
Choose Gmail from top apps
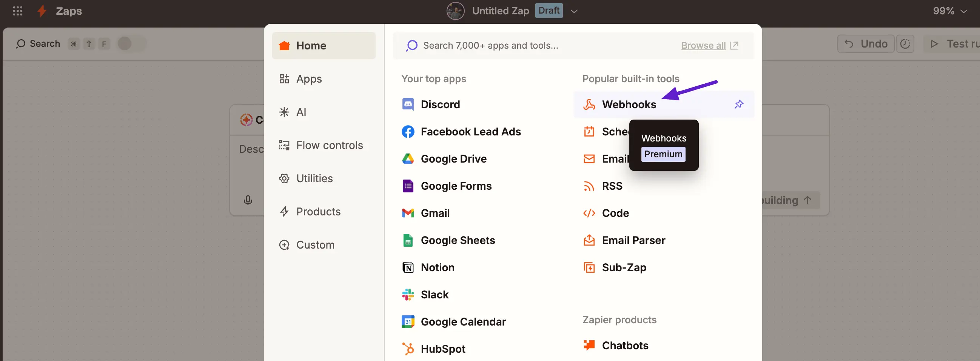(435, 213)
